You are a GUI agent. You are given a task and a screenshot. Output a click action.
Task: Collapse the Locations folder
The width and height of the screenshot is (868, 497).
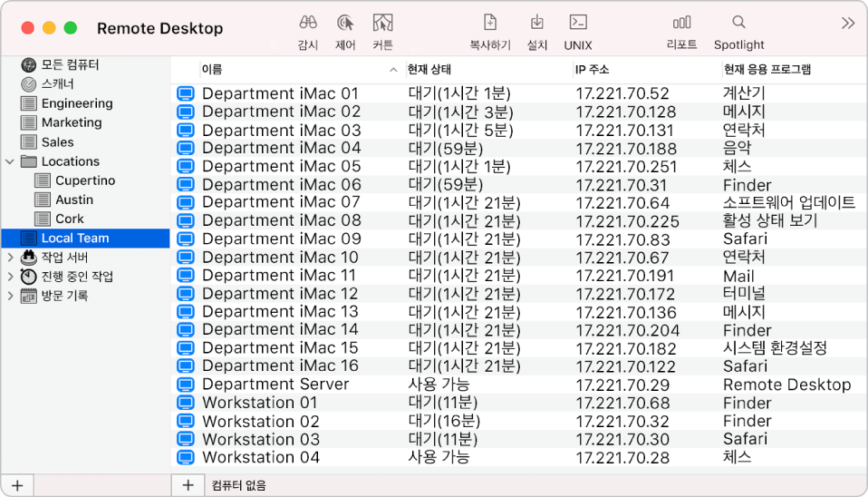coord(10,161)
